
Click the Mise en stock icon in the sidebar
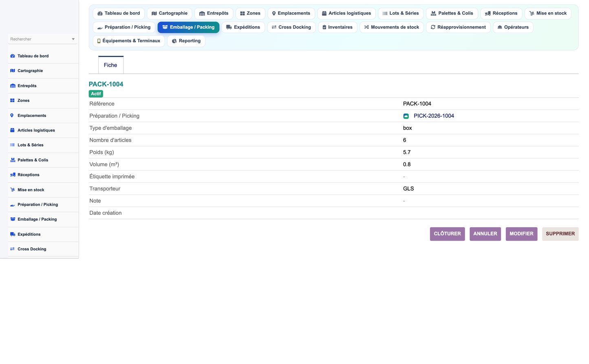point(13,190)
